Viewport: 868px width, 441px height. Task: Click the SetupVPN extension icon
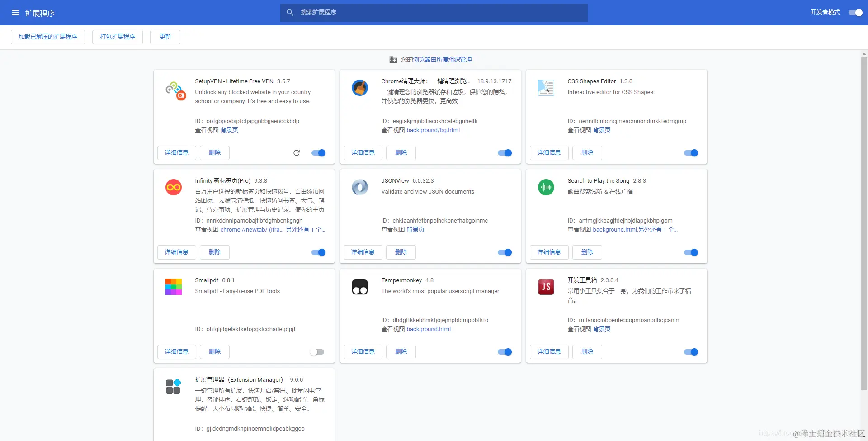point(175,90)
